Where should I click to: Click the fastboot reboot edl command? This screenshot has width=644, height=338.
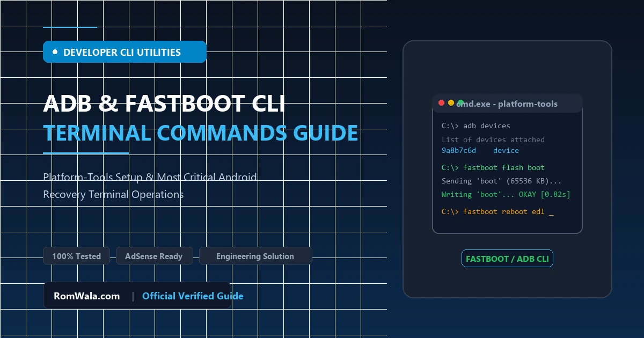(497, 212)
